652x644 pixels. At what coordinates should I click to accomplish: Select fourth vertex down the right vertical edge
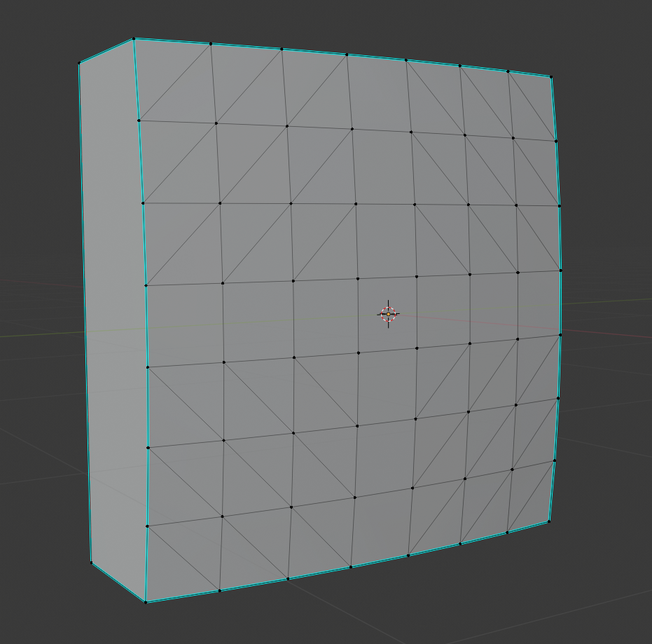[x=561, y=270]
